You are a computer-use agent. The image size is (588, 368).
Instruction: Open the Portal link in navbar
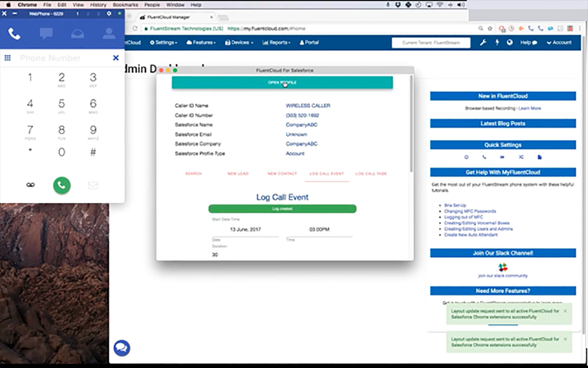309,42
